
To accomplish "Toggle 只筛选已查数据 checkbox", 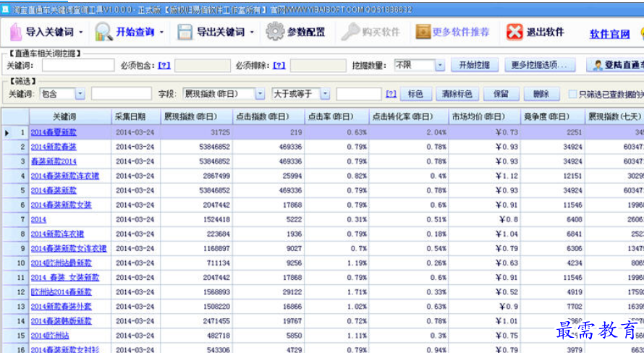I will [572, 95].
